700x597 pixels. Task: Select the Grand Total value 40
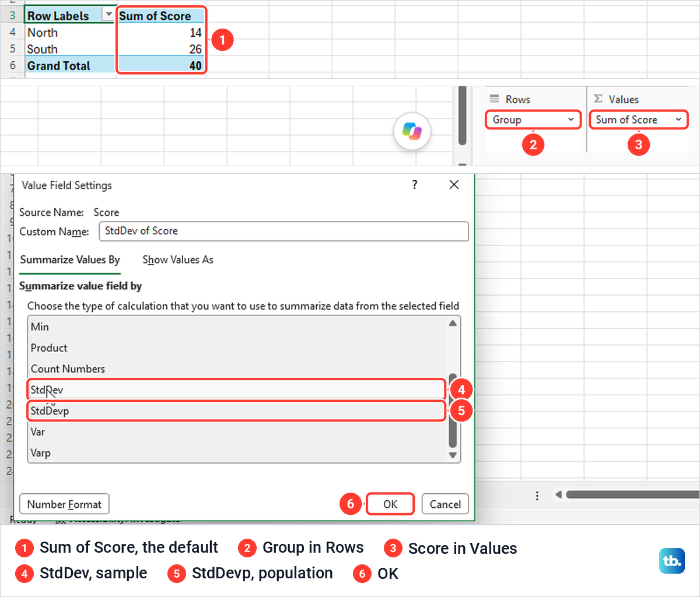pyautogui.click(x=162, y=66)
